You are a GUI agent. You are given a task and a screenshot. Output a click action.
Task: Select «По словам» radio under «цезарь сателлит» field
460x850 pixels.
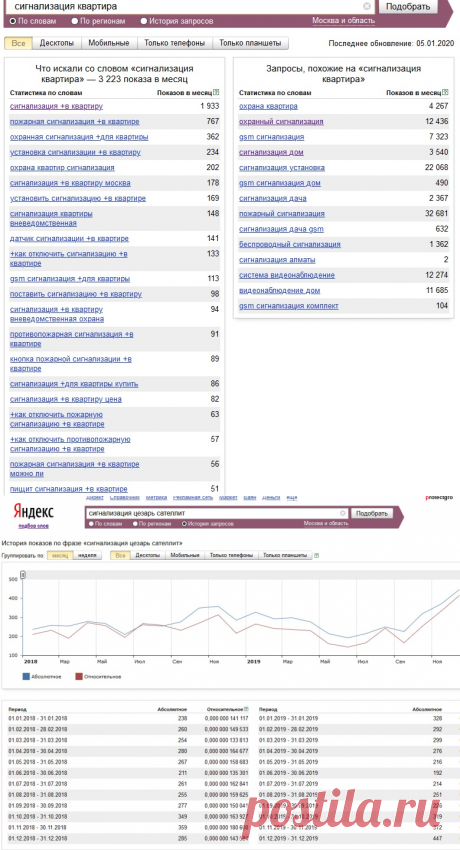(x=92, y=524)
